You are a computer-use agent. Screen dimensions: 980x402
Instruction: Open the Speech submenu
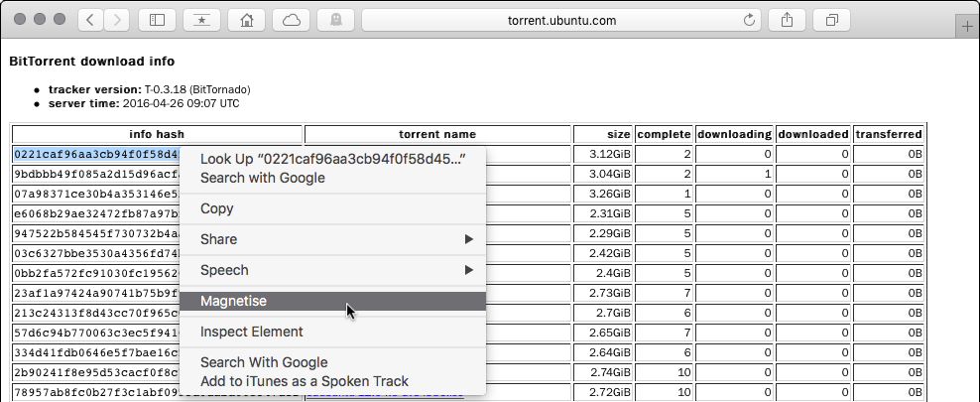click(x=332, y=270)
